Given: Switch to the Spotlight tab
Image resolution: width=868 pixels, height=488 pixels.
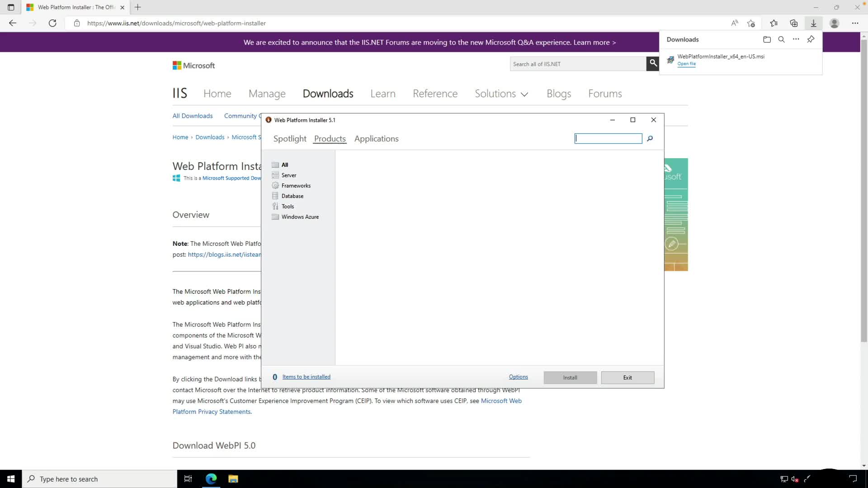Looking at the screenshot, I should click(290, 139).
